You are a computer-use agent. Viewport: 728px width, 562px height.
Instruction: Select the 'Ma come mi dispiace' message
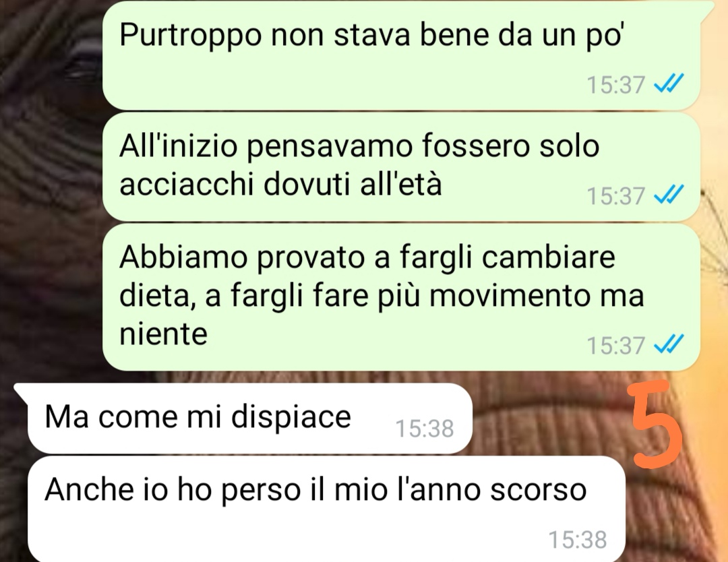250,418
